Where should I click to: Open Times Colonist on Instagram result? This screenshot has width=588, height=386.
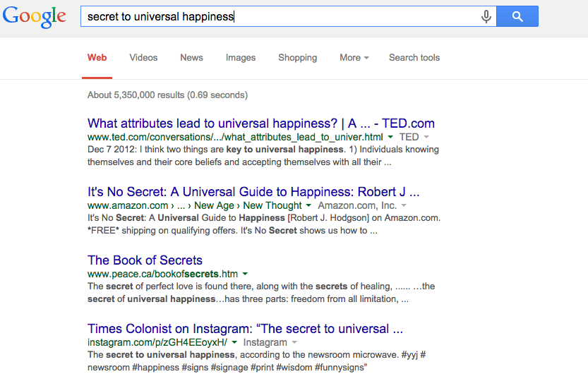245,329
